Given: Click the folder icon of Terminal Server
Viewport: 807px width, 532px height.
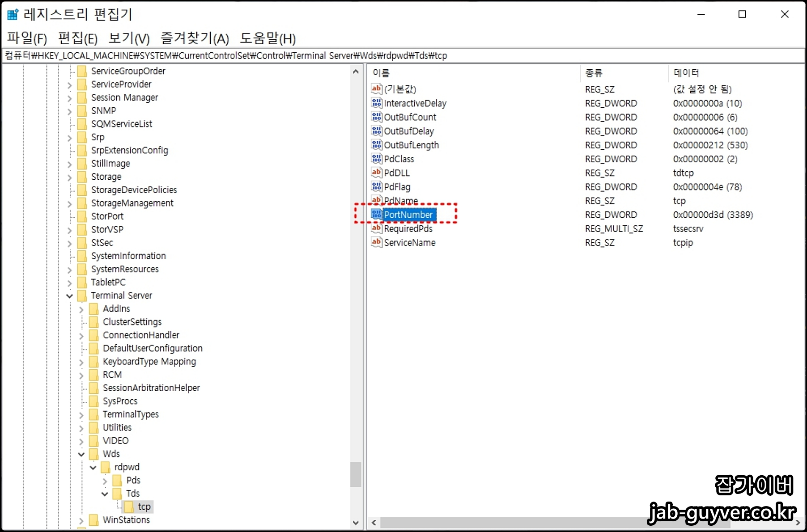Looking at the screenshot, I should point(82,296).
